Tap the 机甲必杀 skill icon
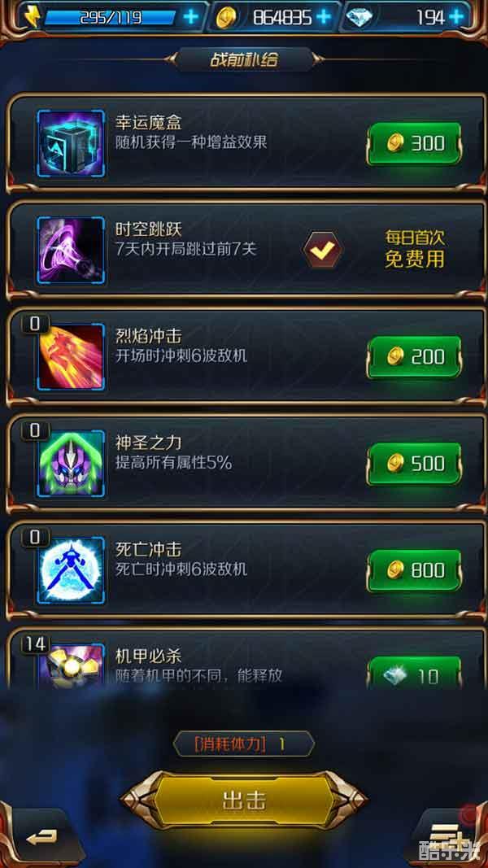Image resolution: width=488 pixels, height=868 pixels. (x=71, y=666)
